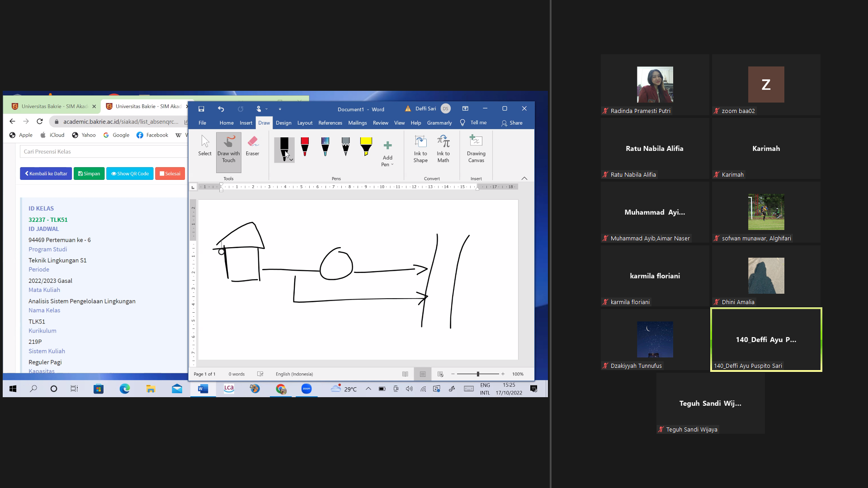
Task: Click the zoom out minus button
Action: tap(453, 374)
